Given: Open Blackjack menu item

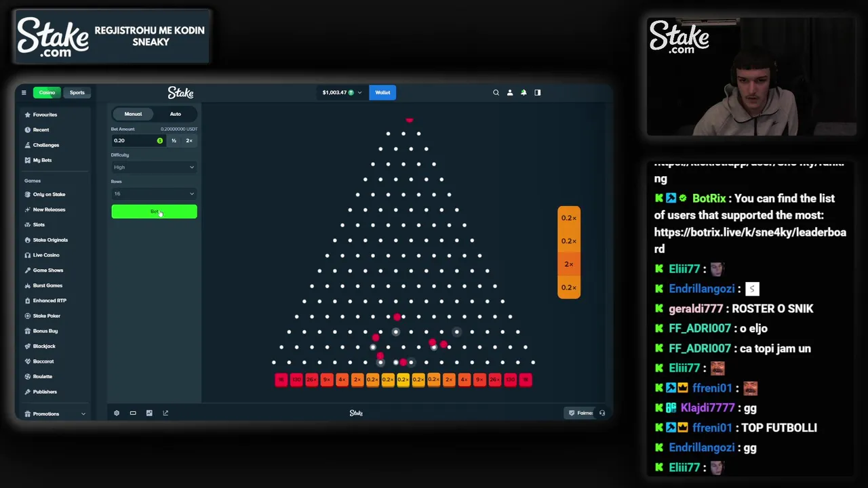Looking at the screenshot, I should click(44, 346).
